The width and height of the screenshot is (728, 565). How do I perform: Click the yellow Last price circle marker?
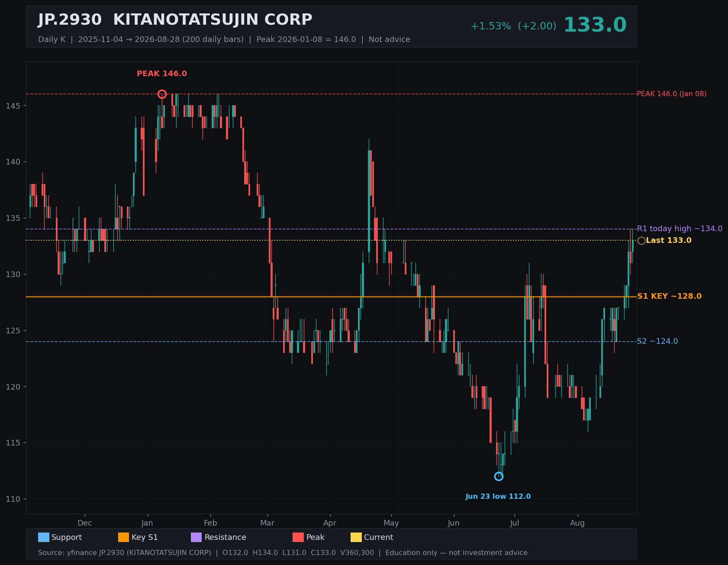tap(641, 241)
